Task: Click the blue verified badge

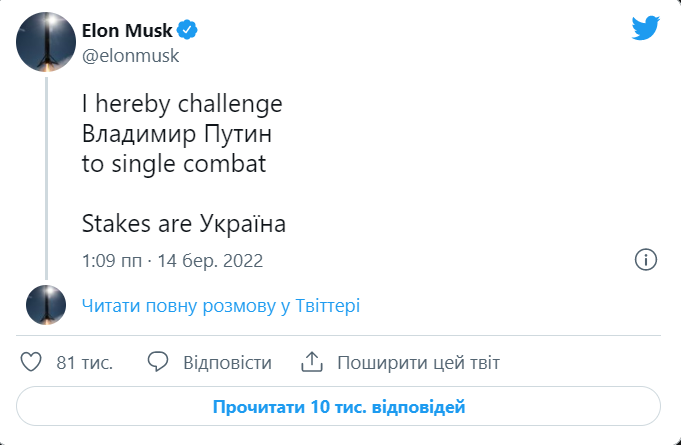Action: tap(188, 30)
